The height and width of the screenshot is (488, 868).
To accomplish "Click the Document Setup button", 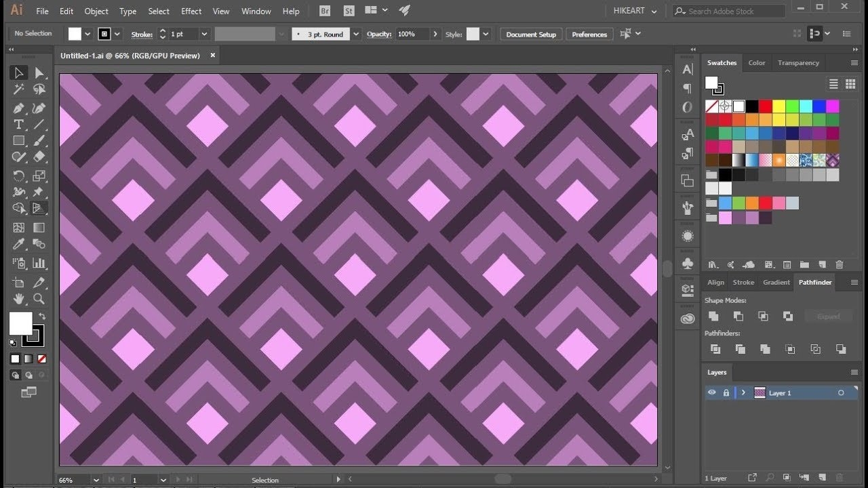I will 530,34.
